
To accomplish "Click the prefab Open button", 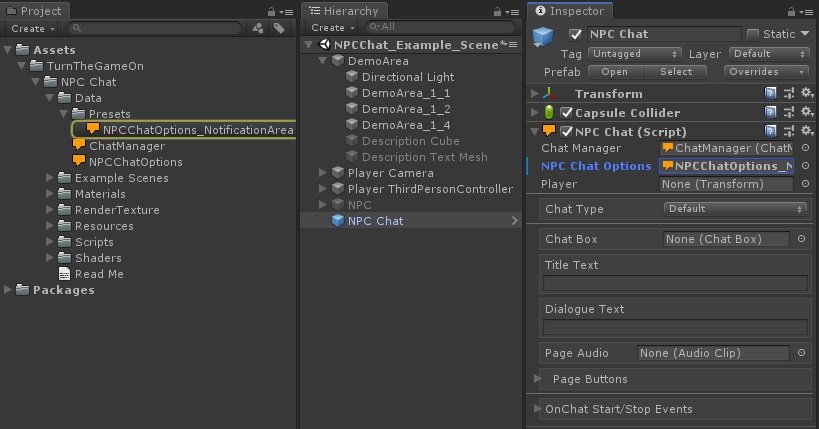I will (615, 72).
